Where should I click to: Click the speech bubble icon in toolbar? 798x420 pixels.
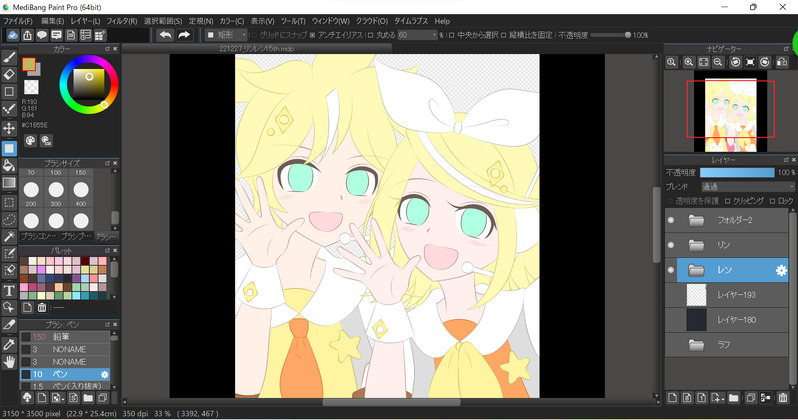(42, 35)
